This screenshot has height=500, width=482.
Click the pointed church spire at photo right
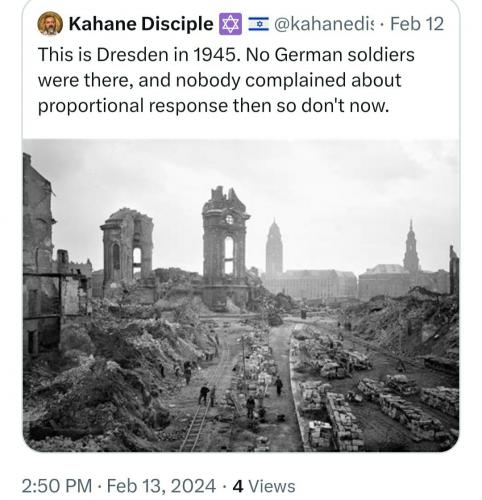coord(411,247)
